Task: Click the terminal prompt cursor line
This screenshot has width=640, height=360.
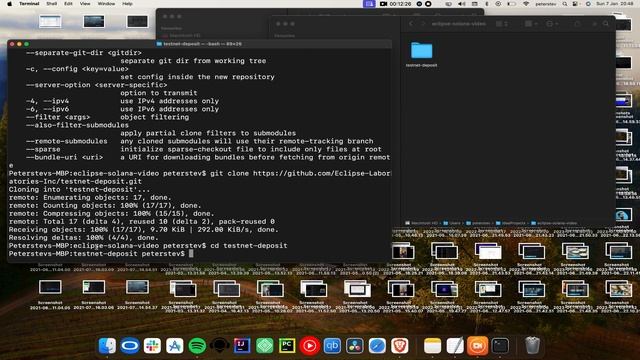Action: click(101, 254)
